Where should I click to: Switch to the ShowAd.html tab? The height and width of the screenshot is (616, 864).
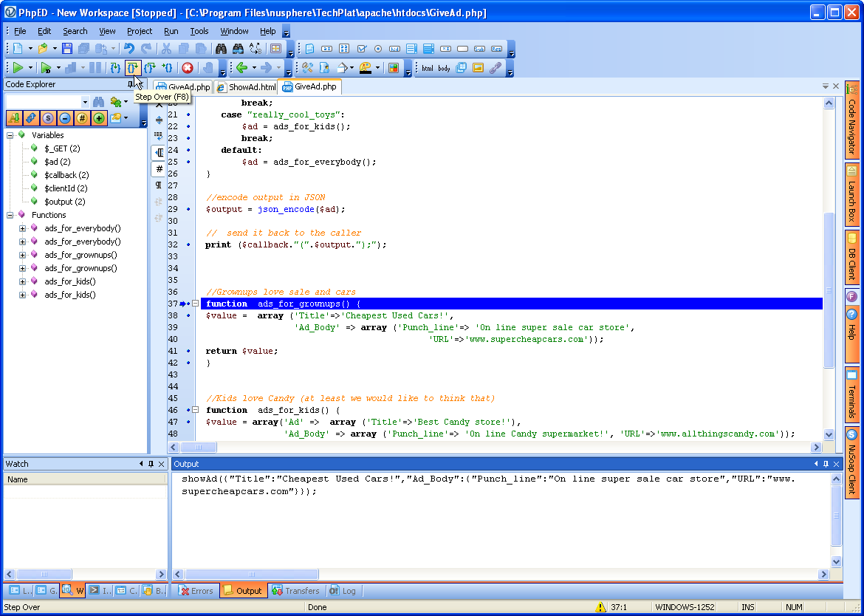246,87
